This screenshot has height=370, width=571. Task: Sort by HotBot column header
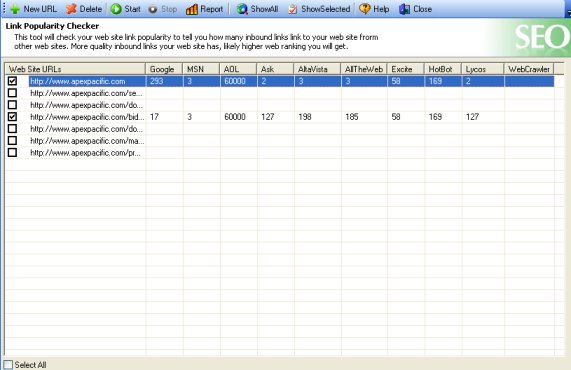(443, 69)
